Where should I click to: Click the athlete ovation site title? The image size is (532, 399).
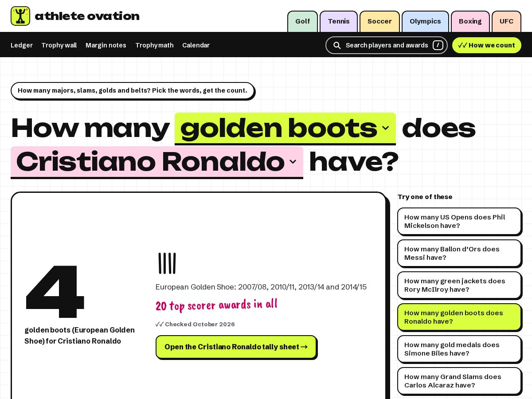coord(87,16)
